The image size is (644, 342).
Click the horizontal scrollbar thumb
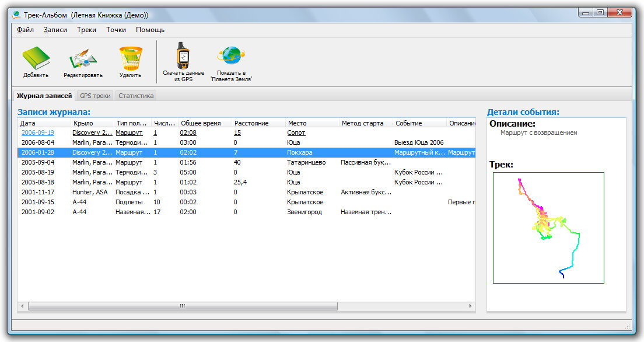pyautogui.click(x=182, y=306)
